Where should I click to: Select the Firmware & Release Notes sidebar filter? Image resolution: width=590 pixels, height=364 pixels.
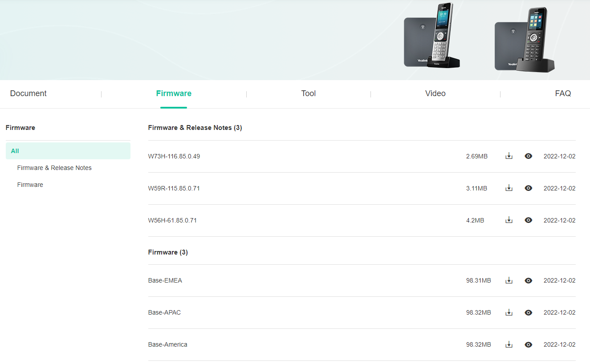point(54,168)
